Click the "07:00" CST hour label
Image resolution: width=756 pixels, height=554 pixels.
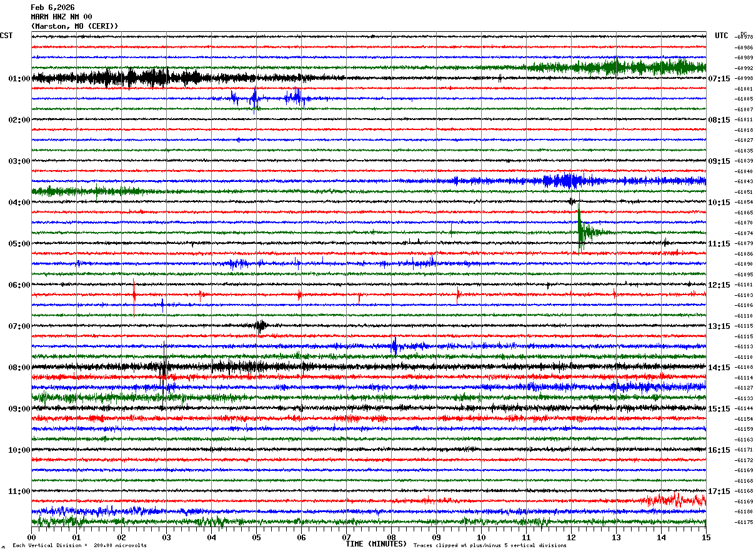click(x=19, y=326)
